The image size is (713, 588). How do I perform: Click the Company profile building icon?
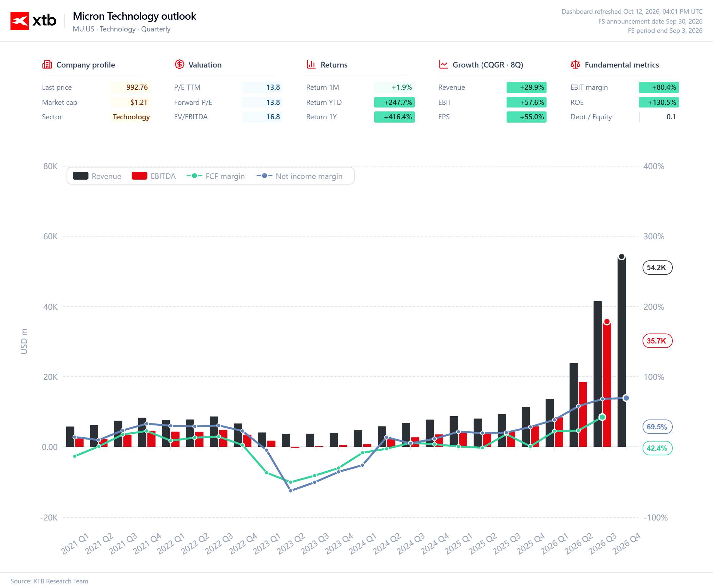47,64
